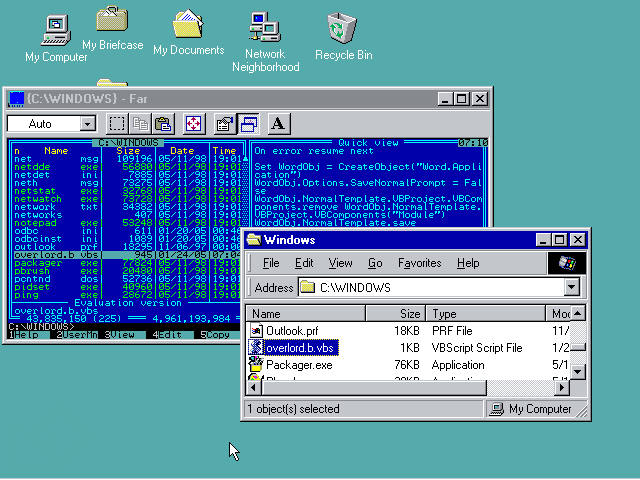Click the Copy icon in Far toolbar
640x480 pixels.
pos(140,124)
